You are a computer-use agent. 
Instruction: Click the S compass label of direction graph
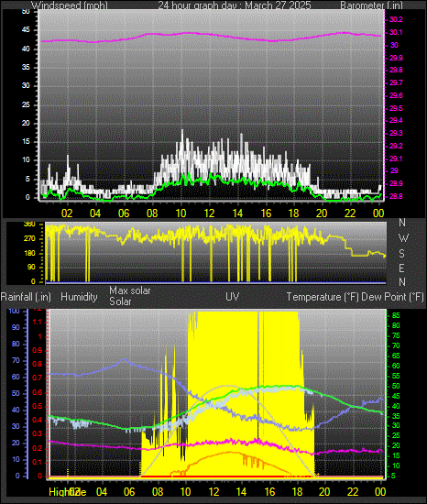click(401, 254)
